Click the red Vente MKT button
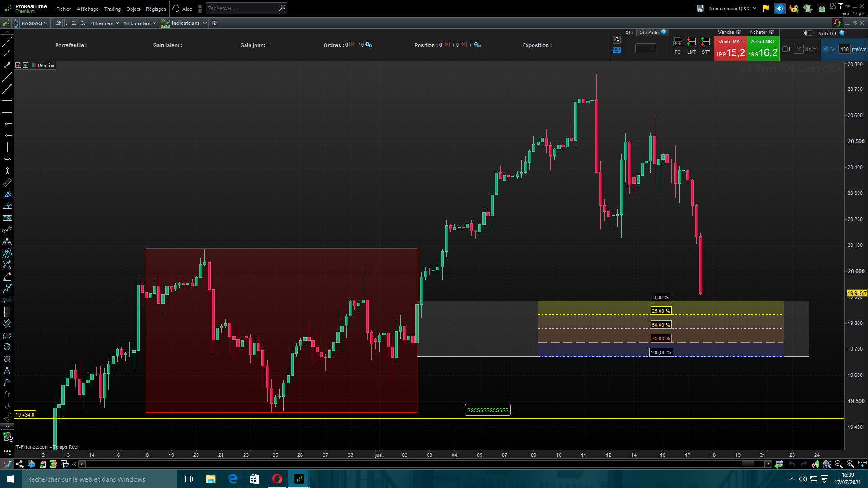This screenshot has width=868, height=488. pos(730,49)
